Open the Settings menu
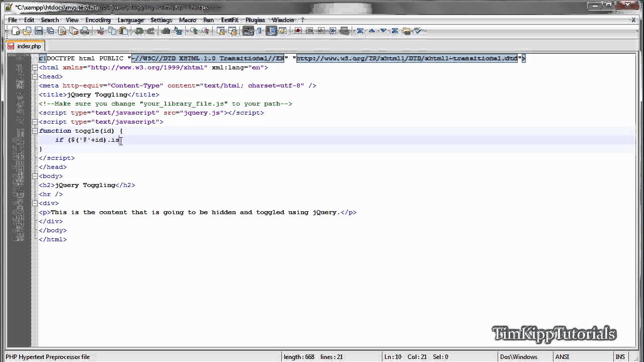Image resolution: width=644 pixels, height=362 pixels. [162, 20]
